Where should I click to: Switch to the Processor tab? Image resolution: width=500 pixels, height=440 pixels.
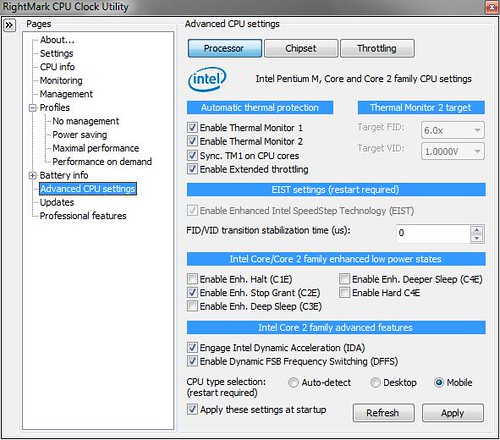[225, 48]
